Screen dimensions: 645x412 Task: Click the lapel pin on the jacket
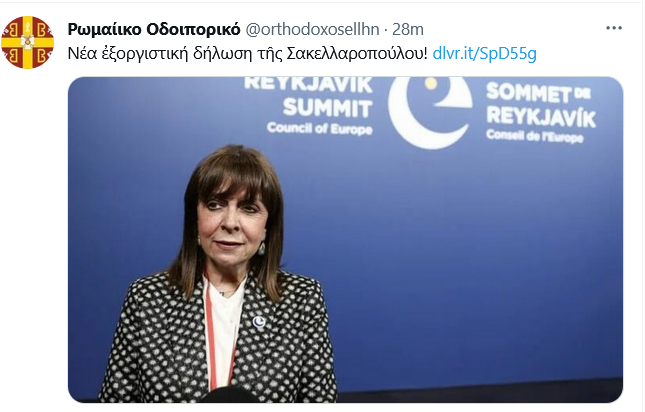259,322
